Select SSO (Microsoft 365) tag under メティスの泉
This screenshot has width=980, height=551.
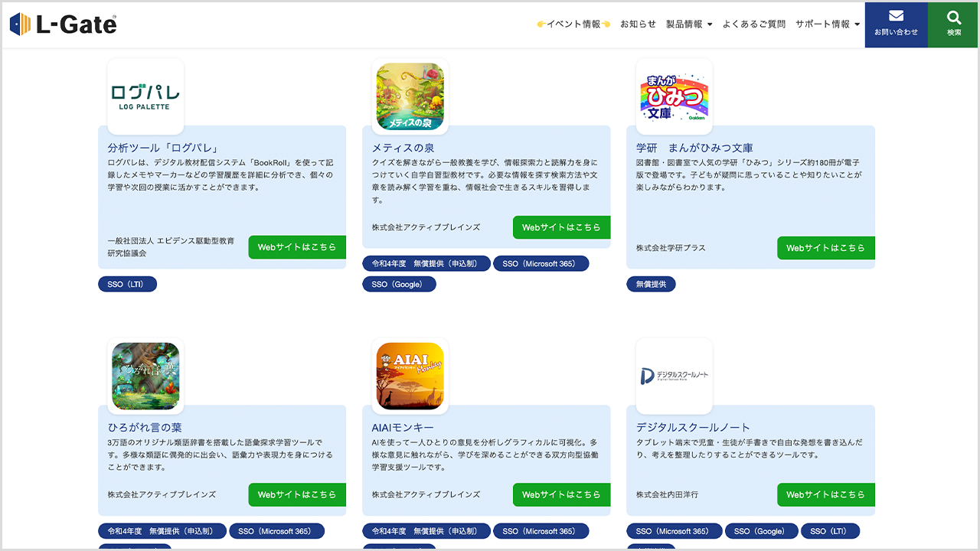click(541, 263)
